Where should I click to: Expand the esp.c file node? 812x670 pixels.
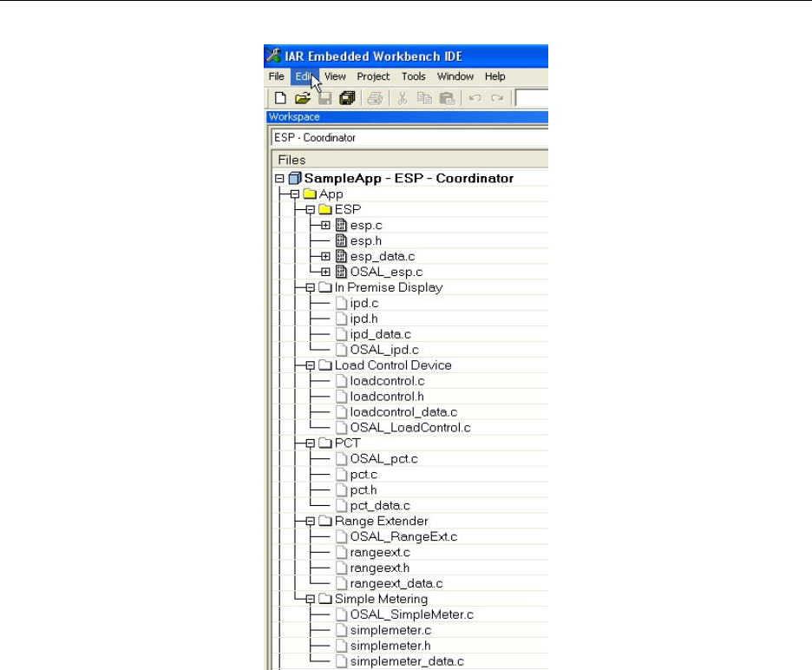point(325,226)
